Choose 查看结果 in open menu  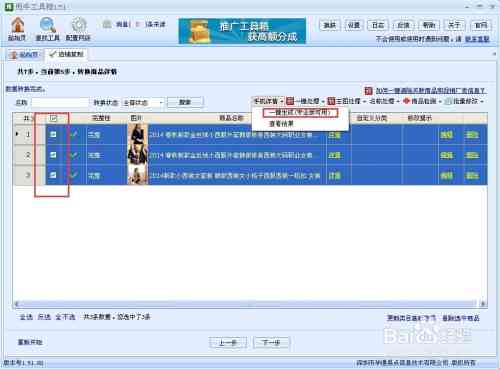[x=281, y=124]
